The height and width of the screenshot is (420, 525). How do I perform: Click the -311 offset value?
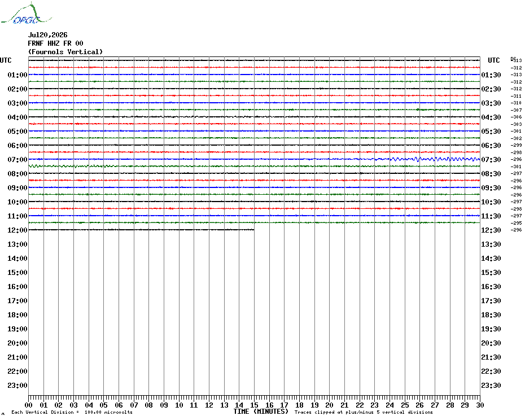517,96
